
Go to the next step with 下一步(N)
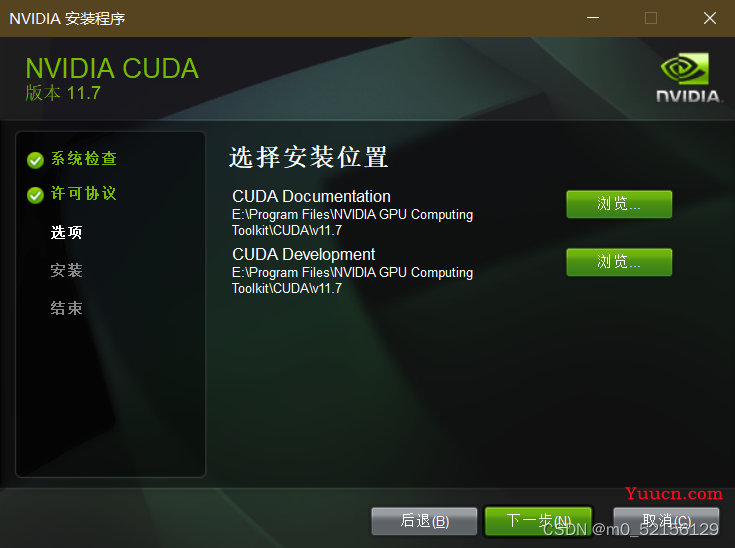pyautogui.click(x=538, y=521)
